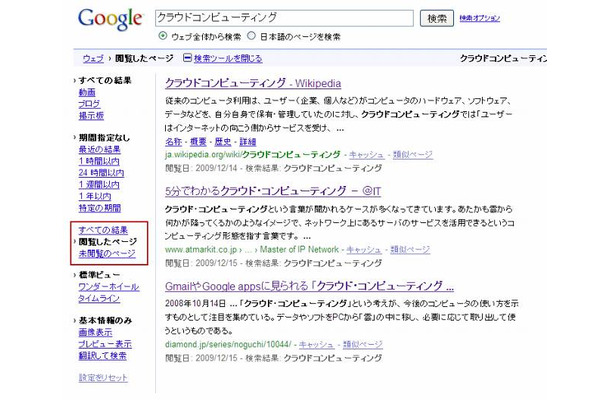Select 1 週間以内 time filter
The height and width of the screenshot is (400, 610).
(x=99, y=184)
